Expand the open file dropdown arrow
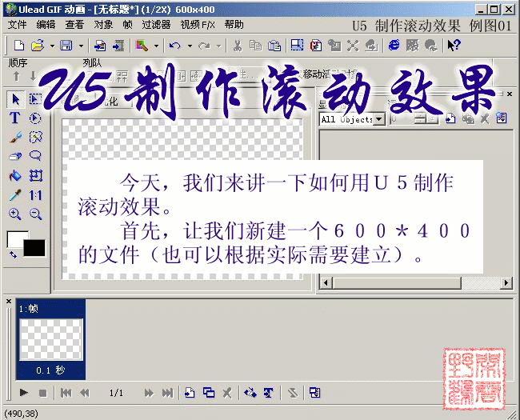 (52, 46)
